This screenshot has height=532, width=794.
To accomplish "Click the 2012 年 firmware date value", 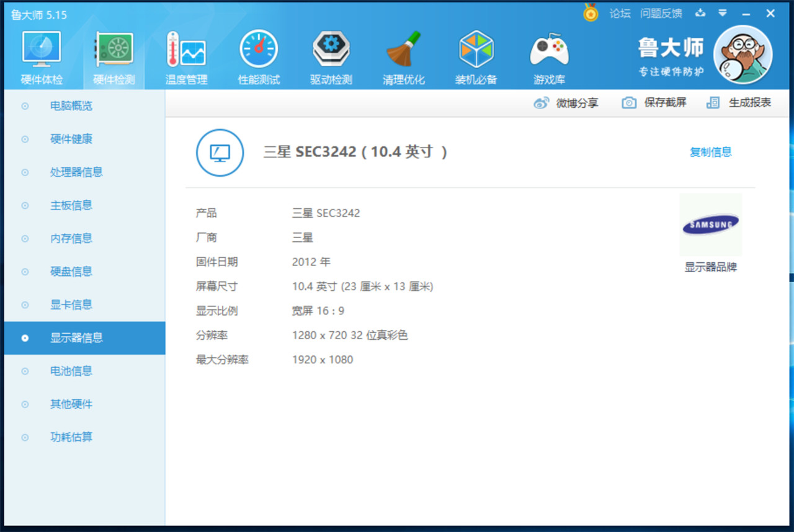I will click(x=311, y=262).
